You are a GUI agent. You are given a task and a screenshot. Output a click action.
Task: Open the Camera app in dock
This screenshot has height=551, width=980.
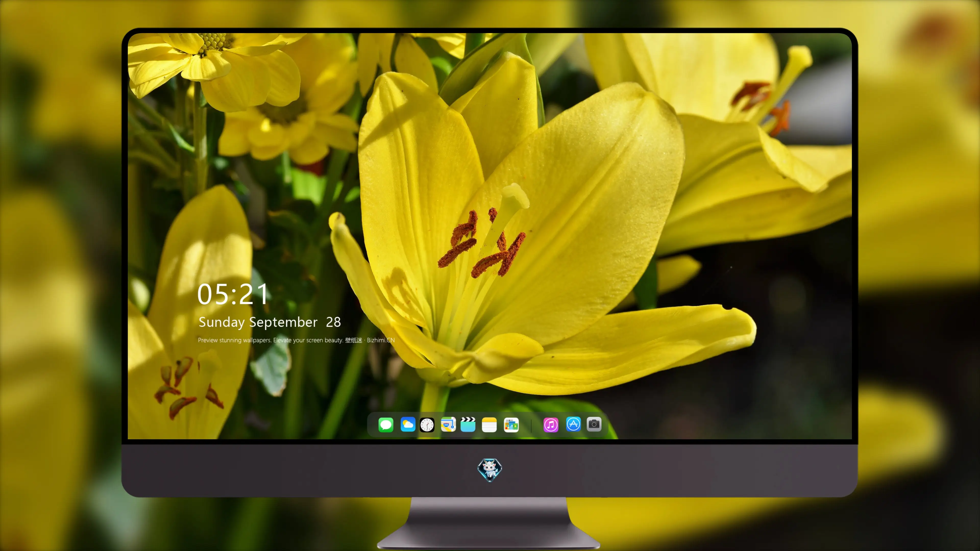594,424
